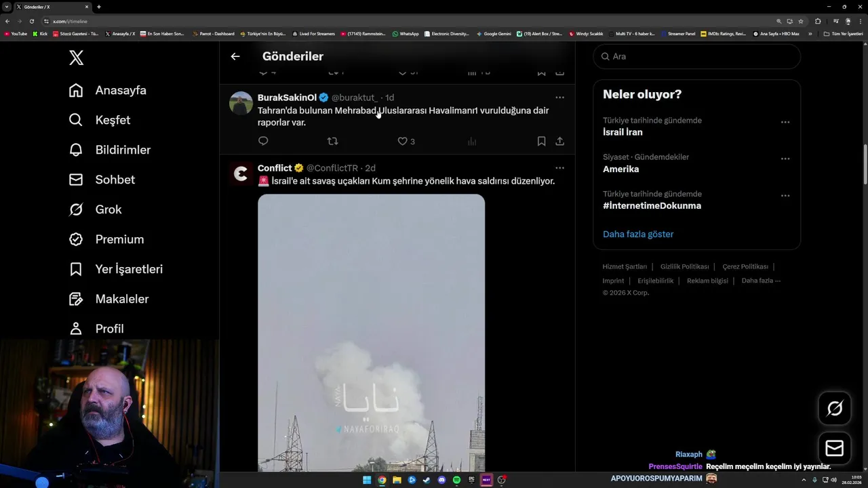Click the page vertical scrollbar
The width and height of the screenshot is (868, 488).
(865, 165)
